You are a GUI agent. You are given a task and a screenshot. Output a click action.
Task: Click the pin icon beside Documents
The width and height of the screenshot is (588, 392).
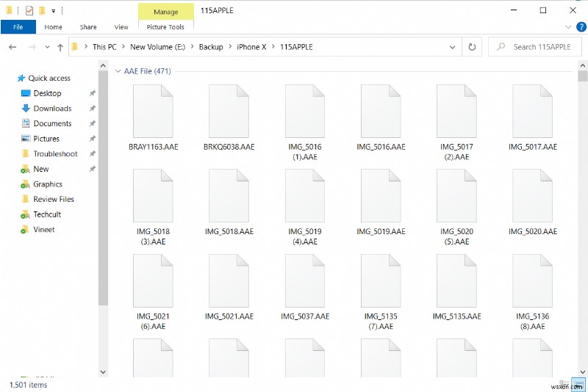[x=93, y=123]
